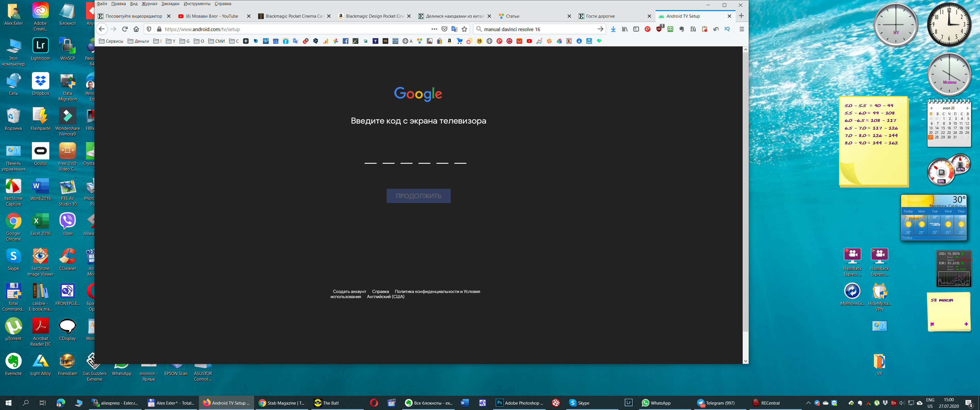This screenshot has width=980, height=410.
Task: Go to Firefox home page
Action: (x=136, y=29)
